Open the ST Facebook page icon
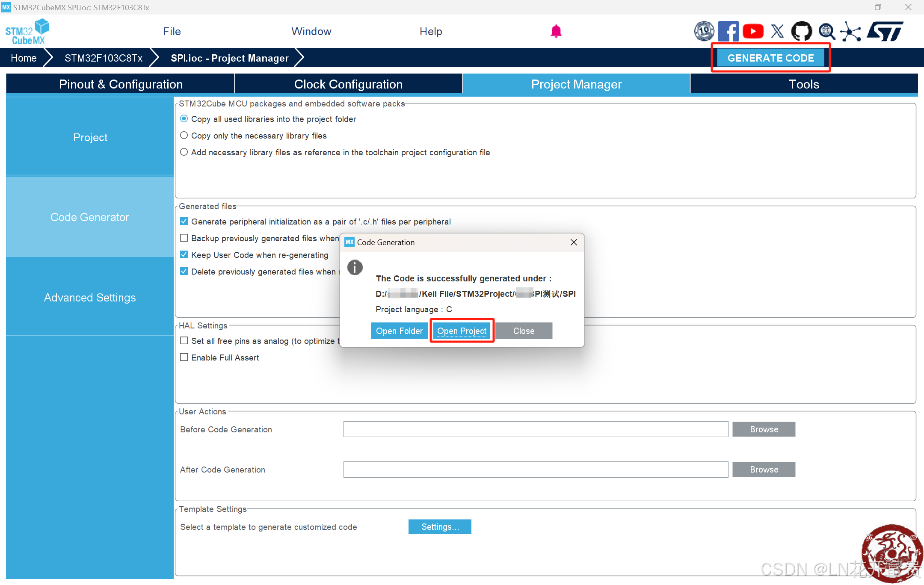The width and height of the screenshot is (924, 585). tap(728, 31)
